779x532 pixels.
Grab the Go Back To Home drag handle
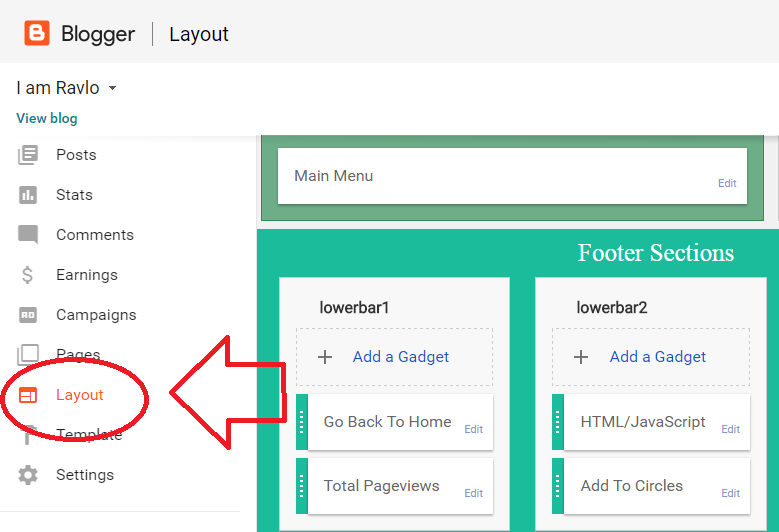coord(302,422)
